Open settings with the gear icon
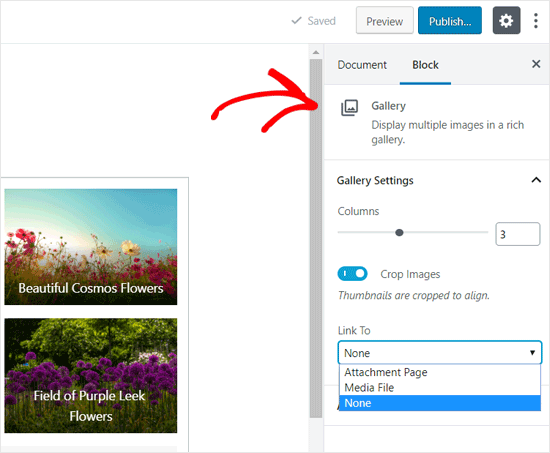 [x=506, y=20]
